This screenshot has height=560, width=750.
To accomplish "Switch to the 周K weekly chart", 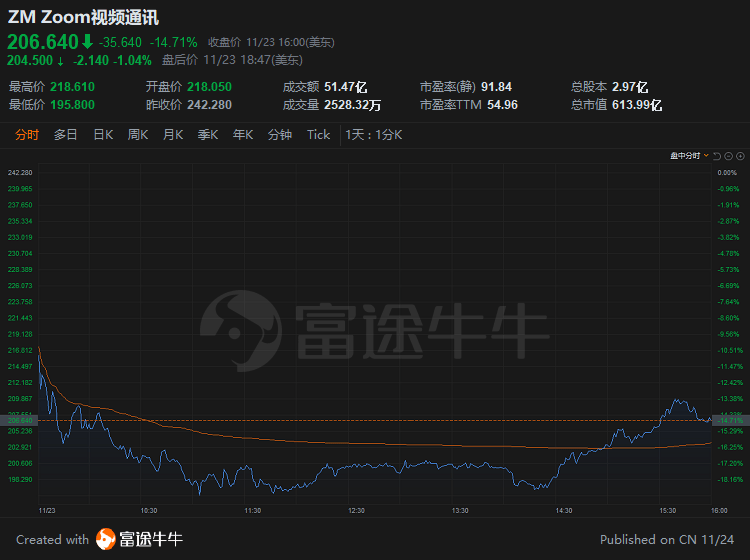I will (x=138, y=135).
